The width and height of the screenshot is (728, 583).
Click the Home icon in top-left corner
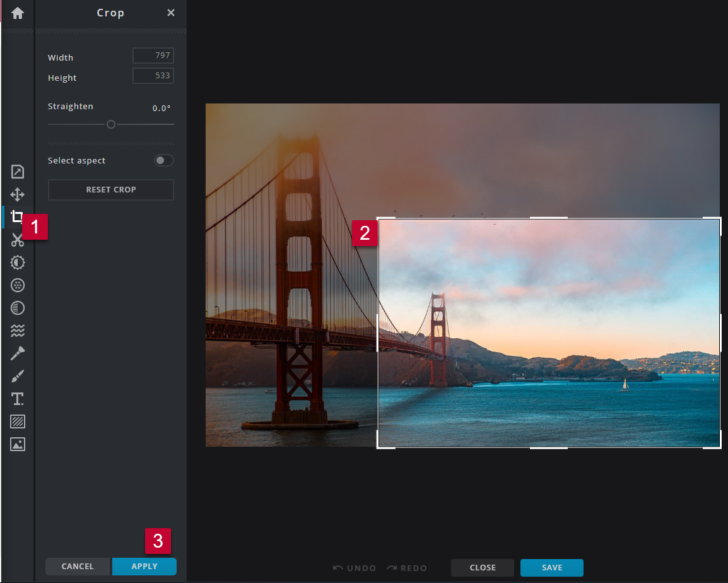pos(17,12)
